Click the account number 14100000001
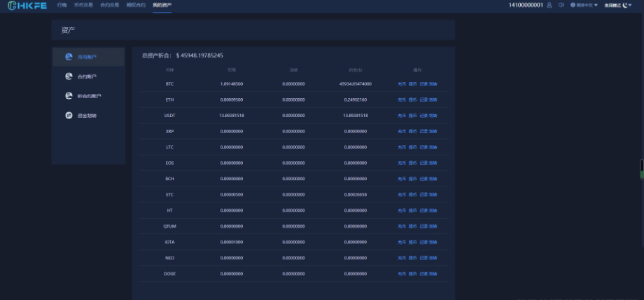 point(526,5)
